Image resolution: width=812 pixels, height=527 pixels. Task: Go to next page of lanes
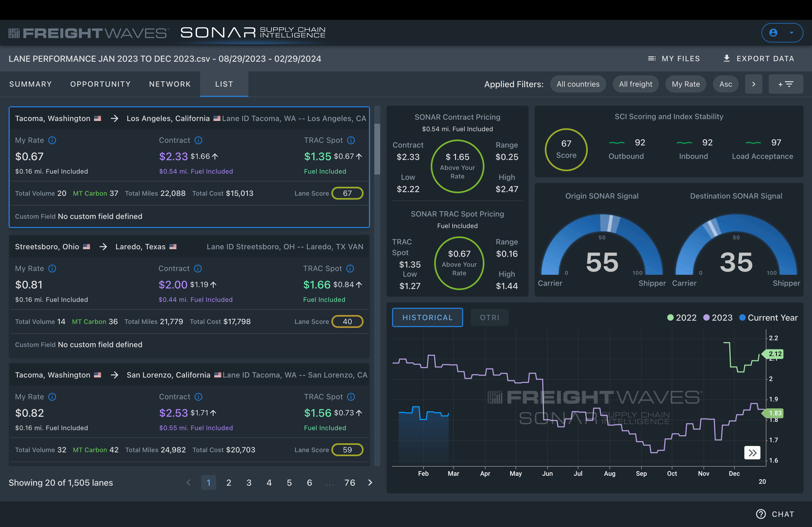[x=370, y=482]
